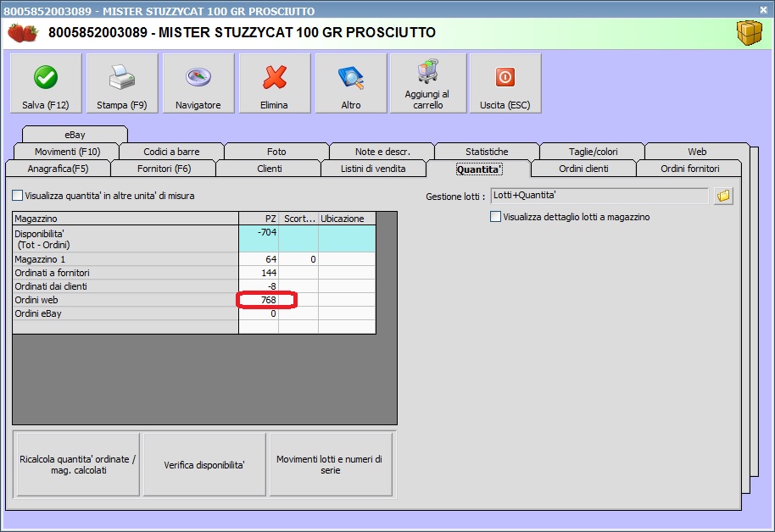Enable Visualizza quantita' in altre unita' di misura
This screenshot has width=775, height=532.
(18, 196)
